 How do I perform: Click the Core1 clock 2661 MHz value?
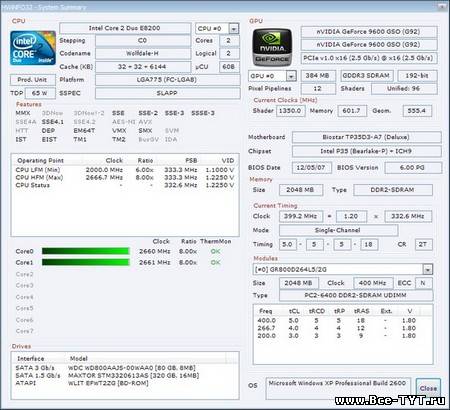pyautogui.click(x=155, y=263)
